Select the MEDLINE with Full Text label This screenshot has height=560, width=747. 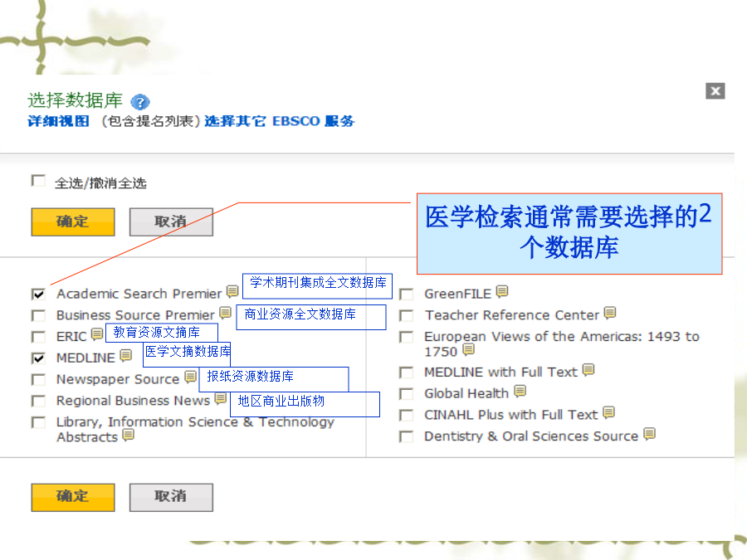(x=500, y=372)
